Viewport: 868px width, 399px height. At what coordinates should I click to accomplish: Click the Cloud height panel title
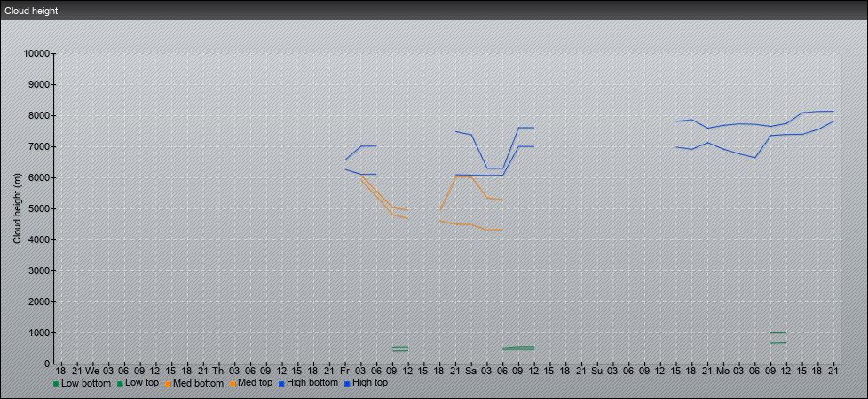tap(31, 11)
